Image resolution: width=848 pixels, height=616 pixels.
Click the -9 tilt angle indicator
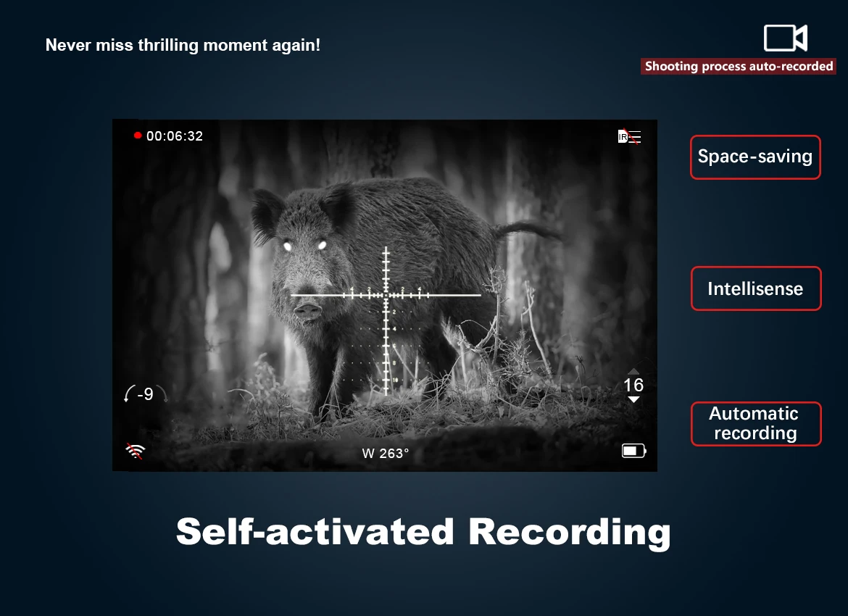145,394
